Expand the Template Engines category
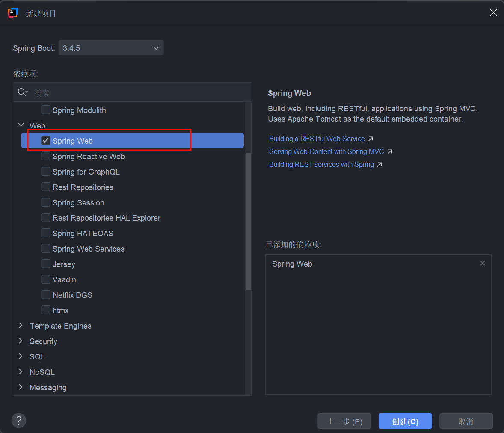The width and height of the screenshot is (504, 433). tap(21, 325)
